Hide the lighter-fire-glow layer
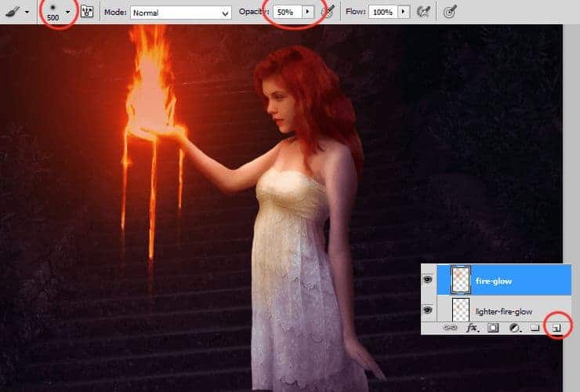The height and width of the screenshot is (392, 580). (x=428, y=309)
